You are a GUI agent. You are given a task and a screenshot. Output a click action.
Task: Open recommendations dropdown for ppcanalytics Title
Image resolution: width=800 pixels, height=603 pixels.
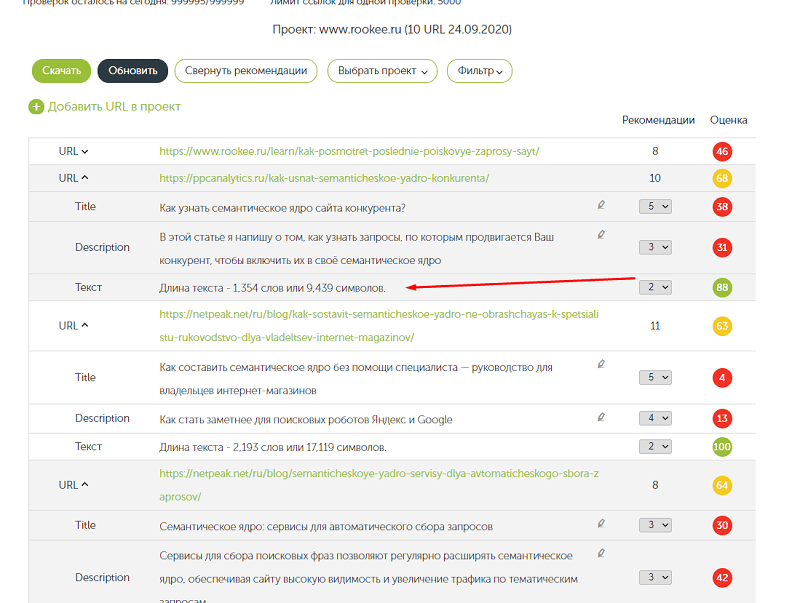pos(655,207)
